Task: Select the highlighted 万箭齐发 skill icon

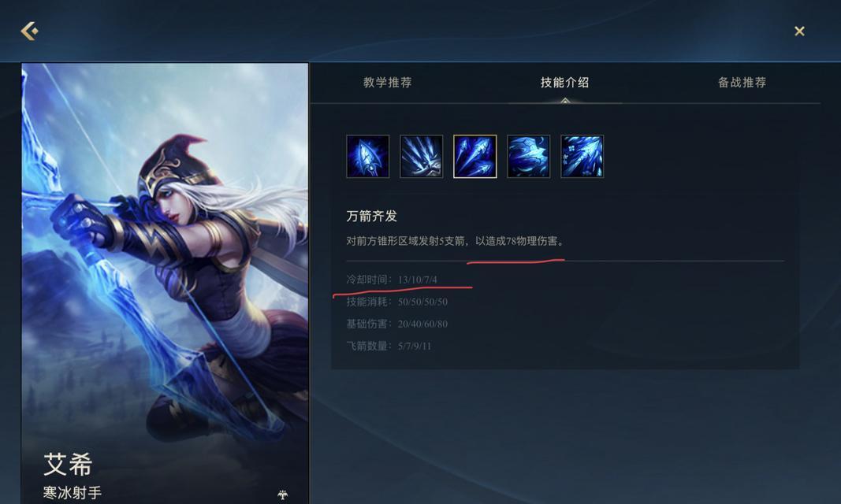Action: (475, 157)
